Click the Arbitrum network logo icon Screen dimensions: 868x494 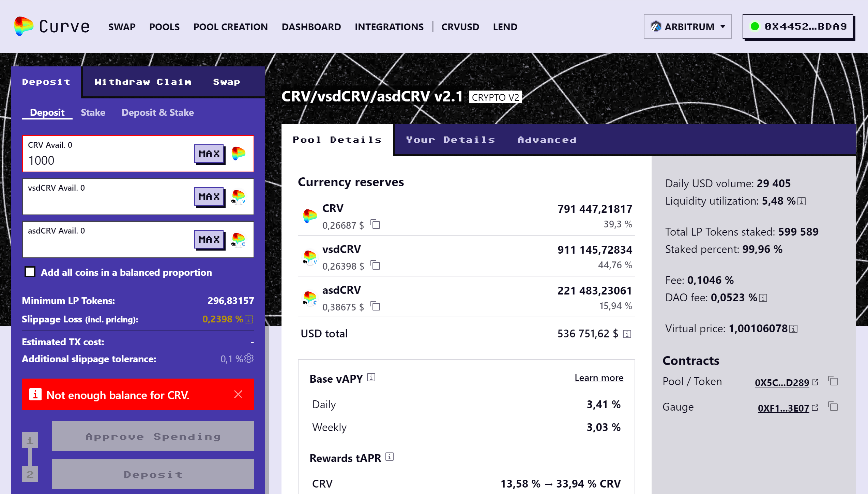coord(656,26)
